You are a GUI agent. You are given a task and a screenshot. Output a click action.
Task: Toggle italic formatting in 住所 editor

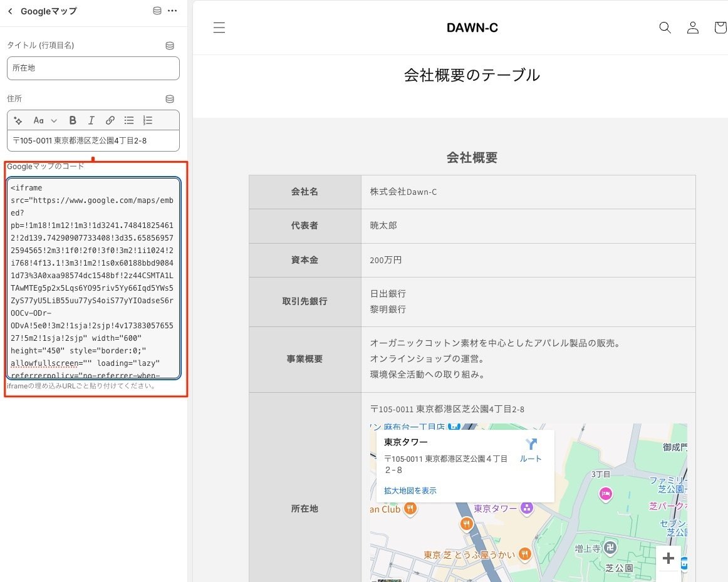[x=91, y=121]
